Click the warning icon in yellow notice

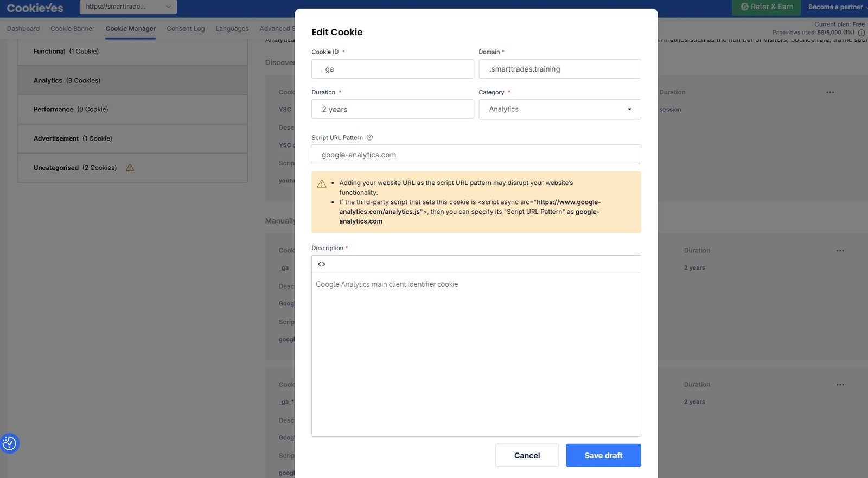(322, 184)
